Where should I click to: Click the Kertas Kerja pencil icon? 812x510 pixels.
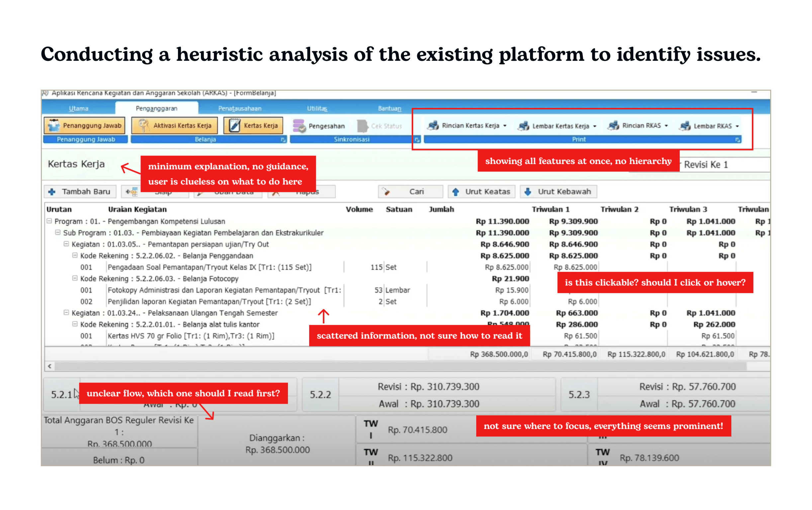click(234, 126)
